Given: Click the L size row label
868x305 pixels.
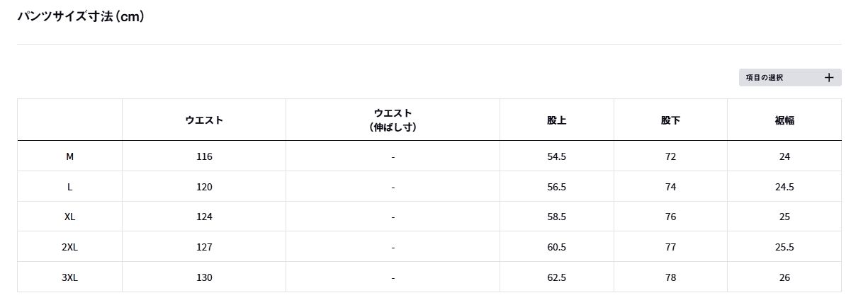Looking at the screenshot, I should [69, 187].
